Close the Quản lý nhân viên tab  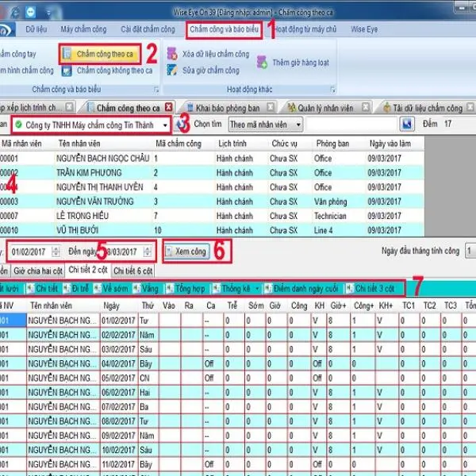point(366,107)
